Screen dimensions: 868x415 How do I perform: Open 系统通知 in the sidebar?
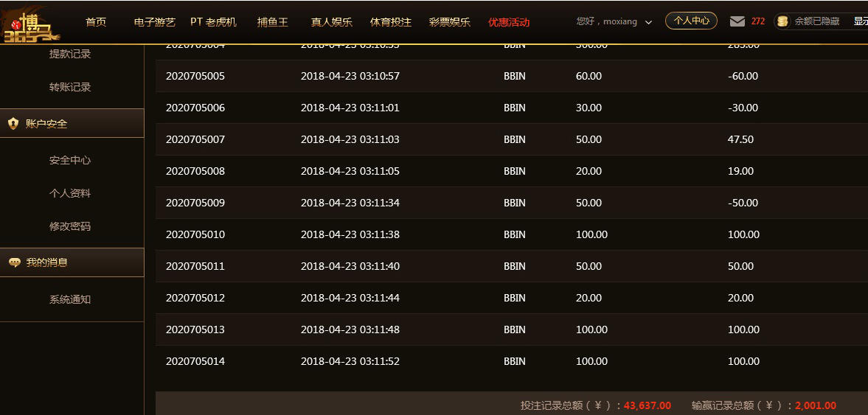(x=70, y=299)
